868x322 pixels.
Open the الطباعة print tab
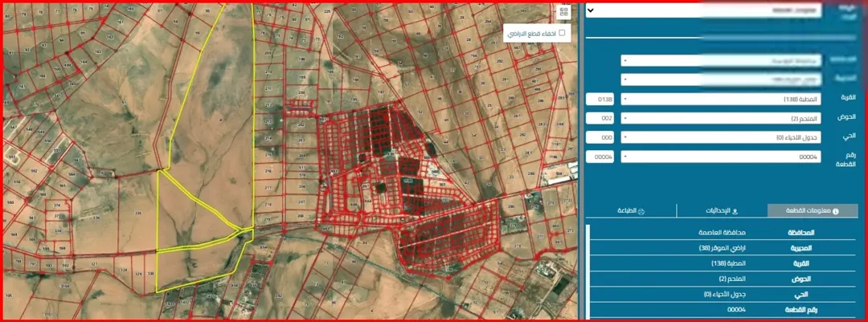(631, 211)
